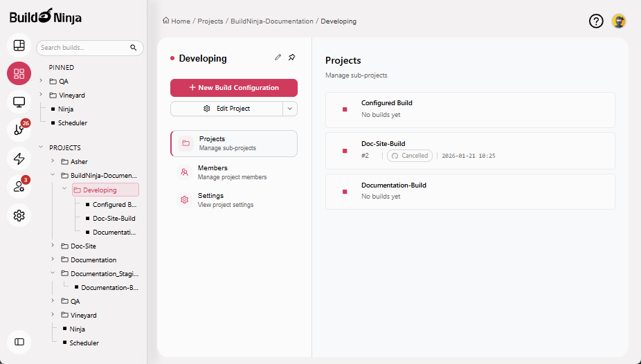Click the New Build Configuration button
Viewport: 641px width, 364px height.
pyautogui.click(x=234, y=88)
